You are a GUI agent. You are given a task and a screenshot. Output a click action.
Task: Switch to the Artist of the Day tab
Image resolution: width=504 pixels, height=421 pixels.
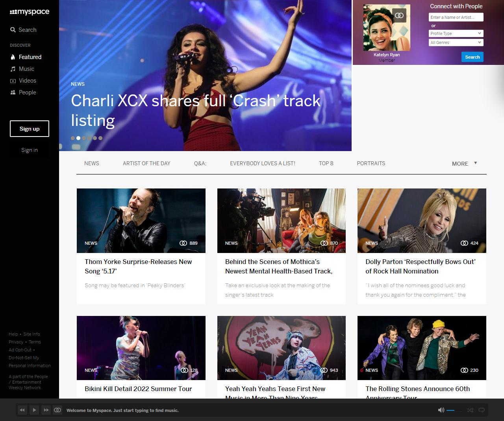[x=146, y=163]
